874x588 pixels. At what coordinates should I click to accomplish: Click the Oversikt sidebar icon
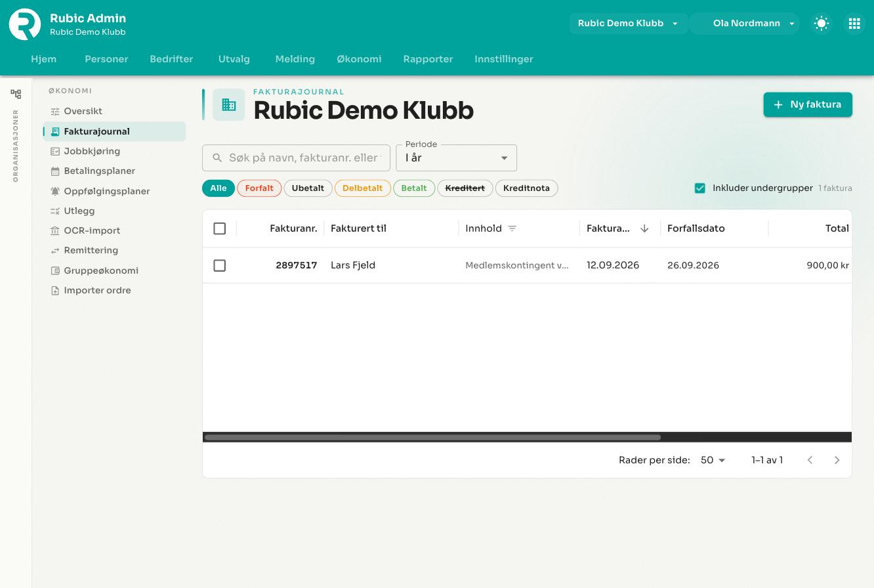coord(55,112)
